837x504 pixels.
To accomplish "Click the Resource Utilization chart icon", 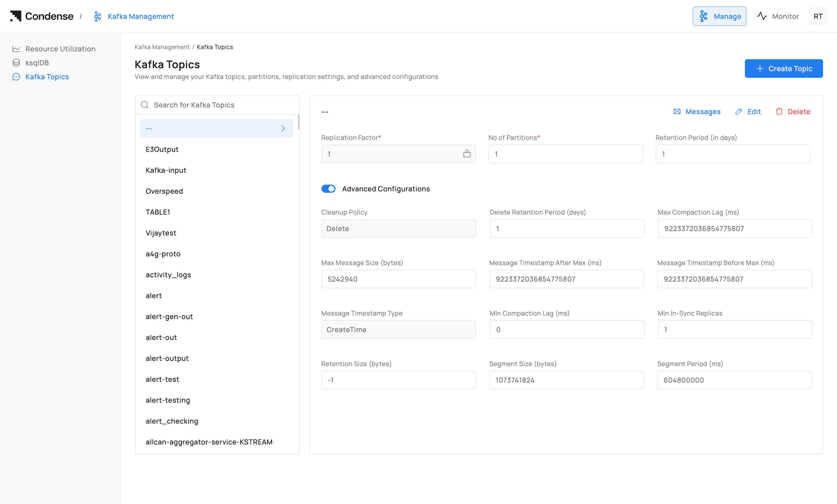I will click(x=16, y=49).
